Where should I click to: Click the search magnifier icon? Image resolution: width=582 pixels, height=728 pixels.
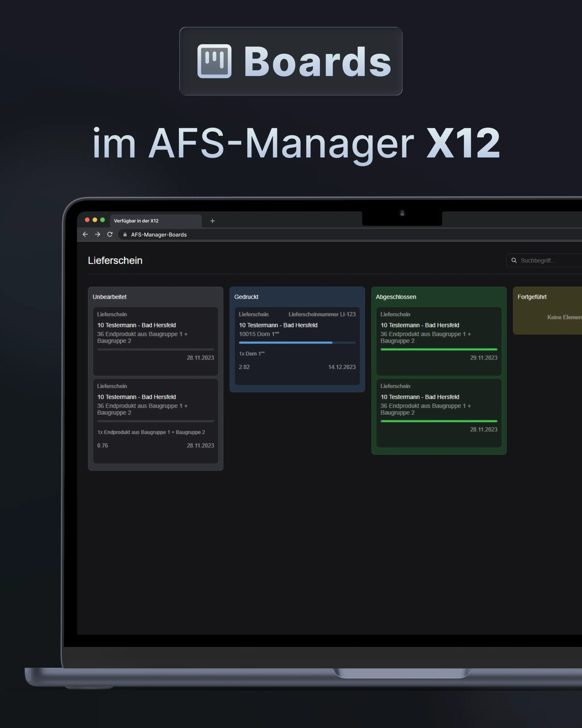click(x=514, y=260)
